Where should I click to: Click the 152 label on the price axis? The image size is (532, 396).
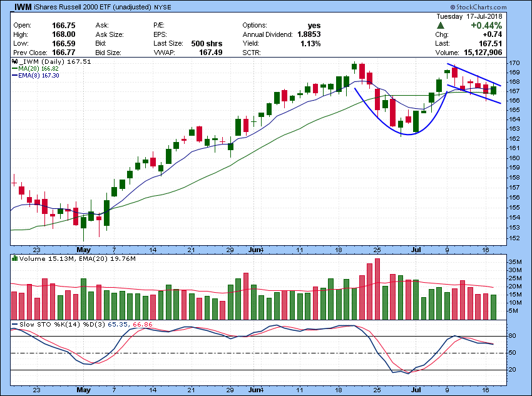pyautogui.click(x=514, y=238)
